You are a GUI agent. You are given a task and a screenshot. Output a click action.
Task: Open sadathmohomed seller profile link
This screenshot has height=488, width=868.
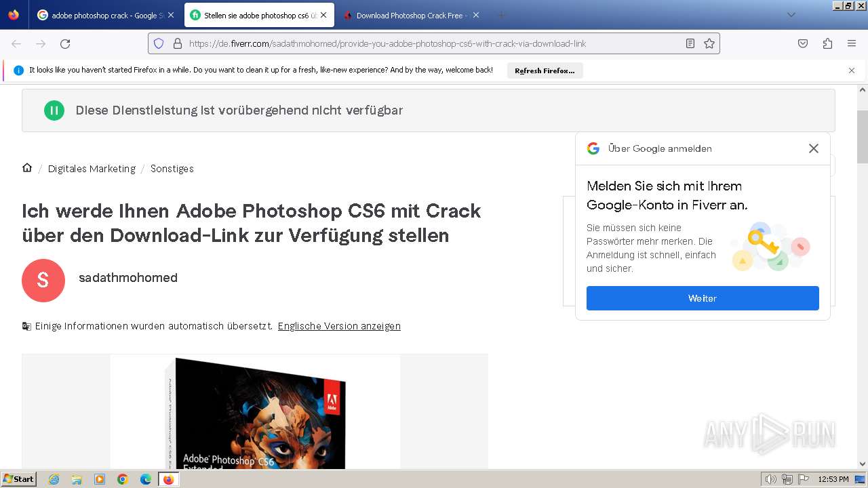(128, 278)
